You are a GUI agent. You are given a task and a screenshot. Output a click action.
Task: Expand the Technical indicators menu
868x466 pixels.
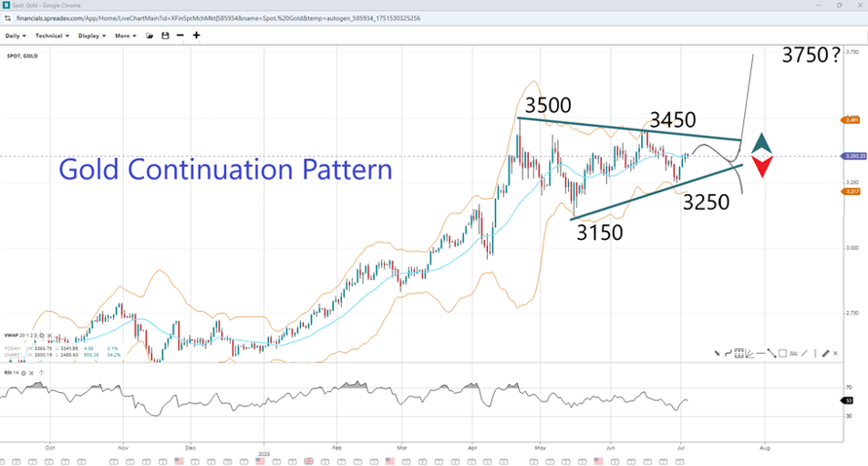coord(51,36)
